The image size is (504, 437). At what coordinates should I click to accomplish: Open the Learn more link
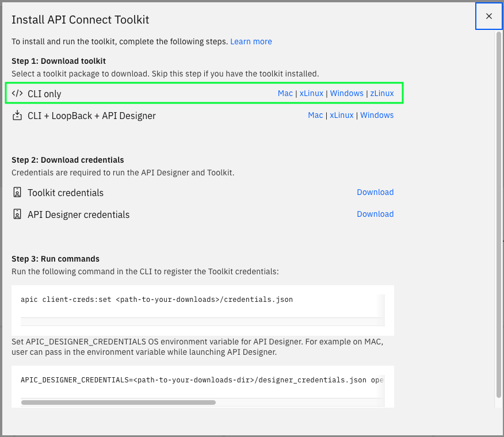251,41
